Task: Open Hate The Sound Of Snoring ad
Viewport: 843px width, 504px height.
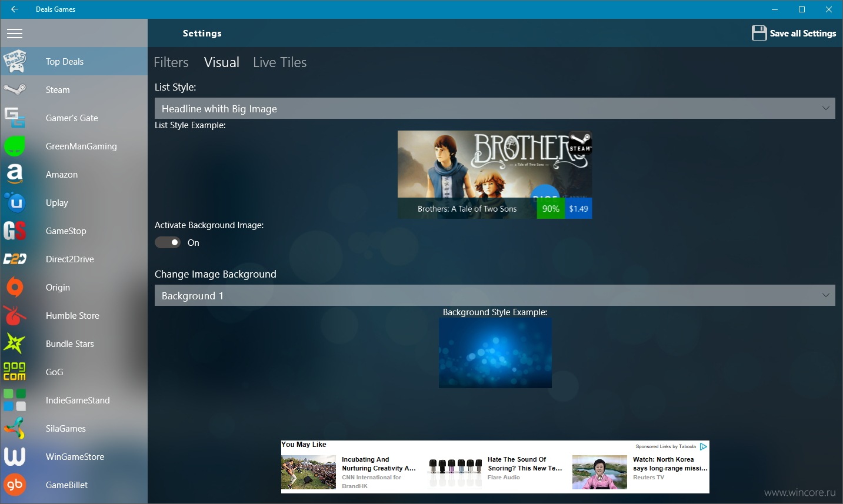Action: (x=525, y=464)
